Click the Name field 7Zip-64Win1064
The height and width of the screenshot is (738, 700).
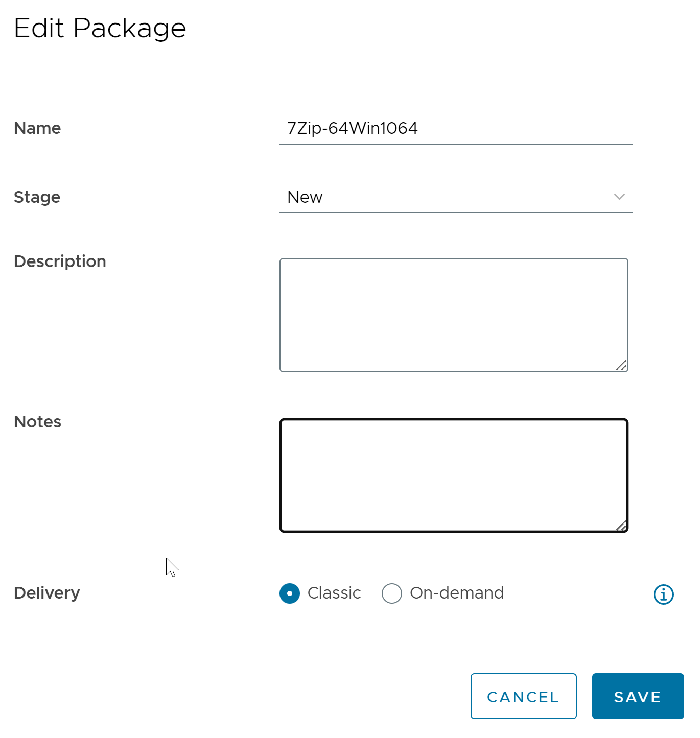(456, 128)
